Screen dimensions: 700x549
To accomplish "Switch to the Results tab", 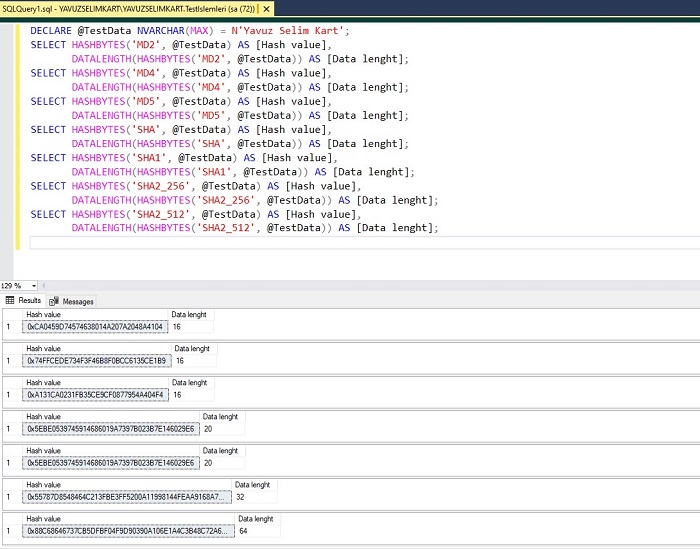I will (24, 300).
